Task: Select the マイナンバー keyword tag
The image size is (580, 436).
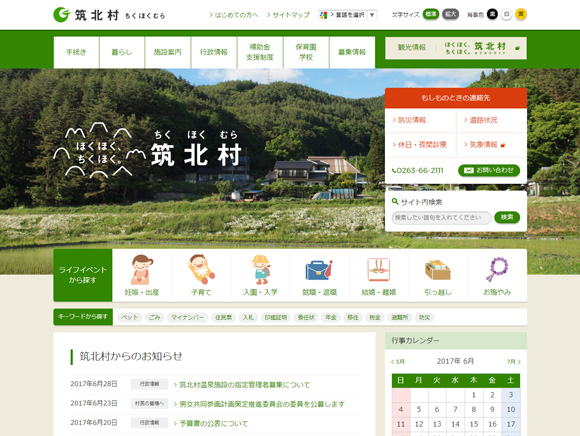Action: [187, 317]
